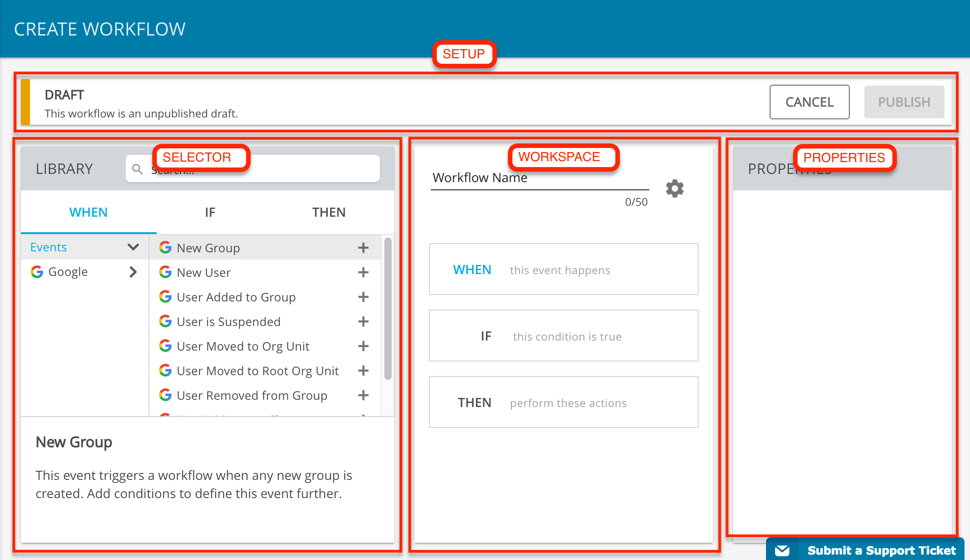970x560 pixels.
Task: Add User Added to Group via plus
Action: [x=363, y=297]
